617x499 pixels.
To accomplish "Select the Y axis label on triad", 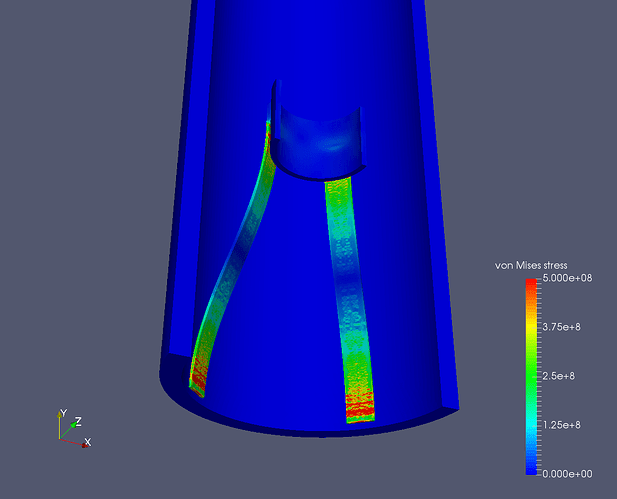I will point(63,413).
